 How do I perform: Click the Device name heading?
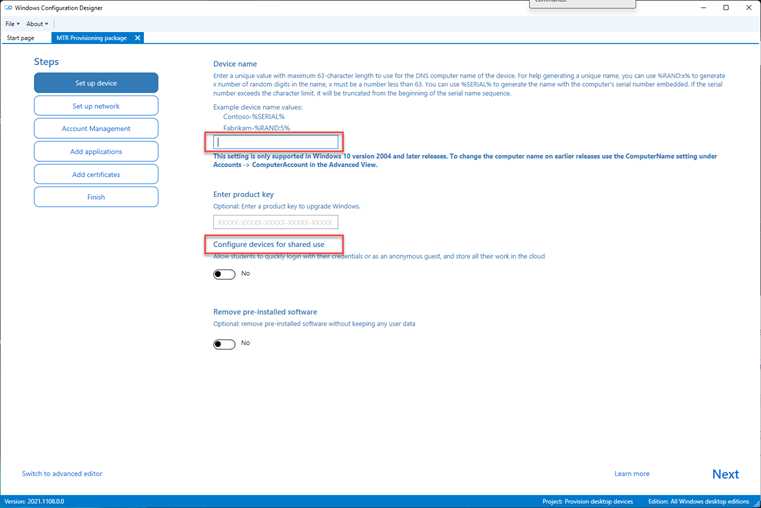235,64
